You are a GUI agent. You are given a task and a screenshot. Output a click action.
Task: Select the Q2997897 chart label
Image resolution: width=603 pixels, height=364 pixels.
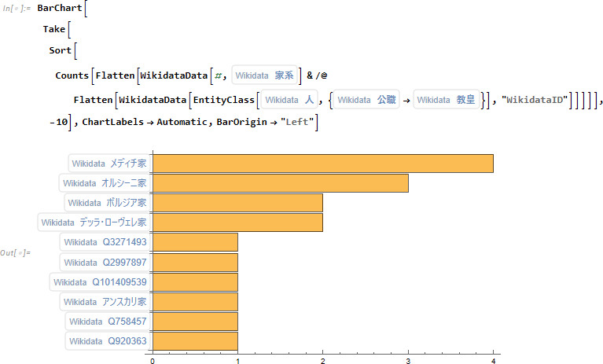pos(105,262)
